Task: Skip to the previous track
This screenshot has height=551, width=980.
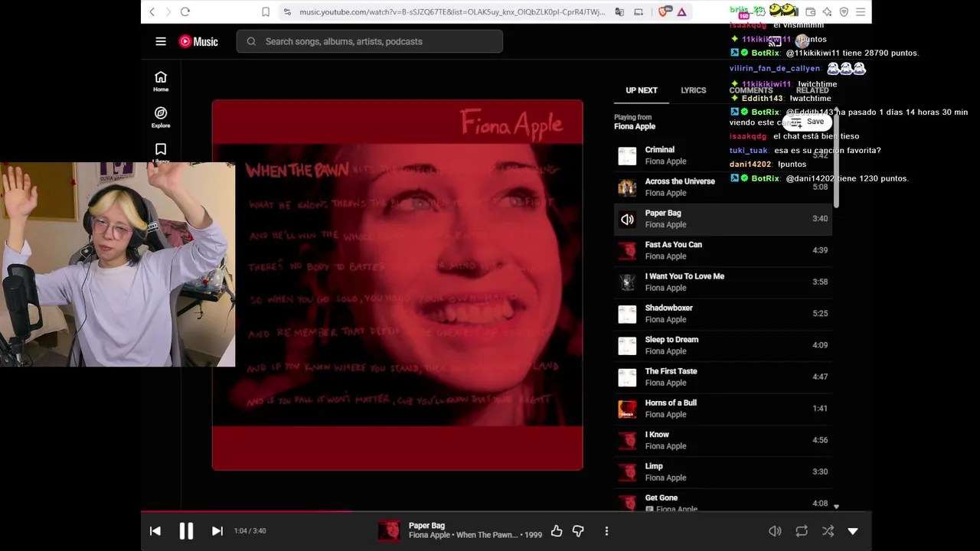Action: (x=155, y=530)
